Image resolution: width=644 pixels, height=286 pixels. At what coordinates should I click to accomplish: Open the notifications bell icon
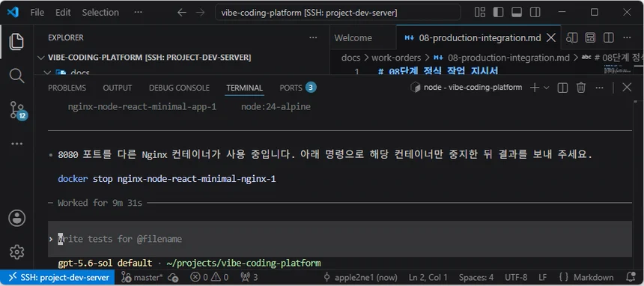pyautogui.click(x=631, y=277)
